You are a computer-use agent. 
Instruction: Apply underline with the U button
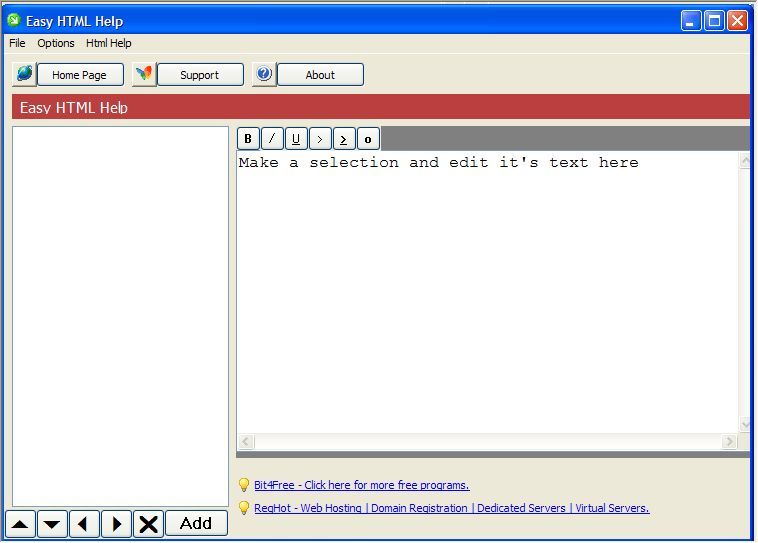click(296, 139)
